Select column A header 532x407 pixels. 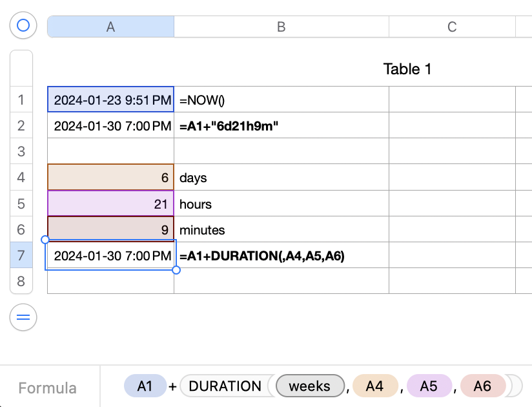[x=110, y=26]
